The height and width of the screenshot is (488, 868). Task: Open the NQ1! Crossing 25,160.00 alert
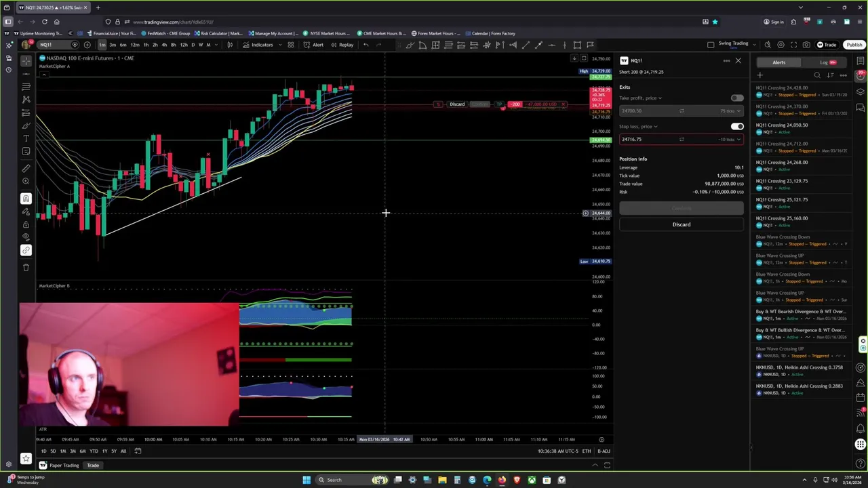[802, 222]
